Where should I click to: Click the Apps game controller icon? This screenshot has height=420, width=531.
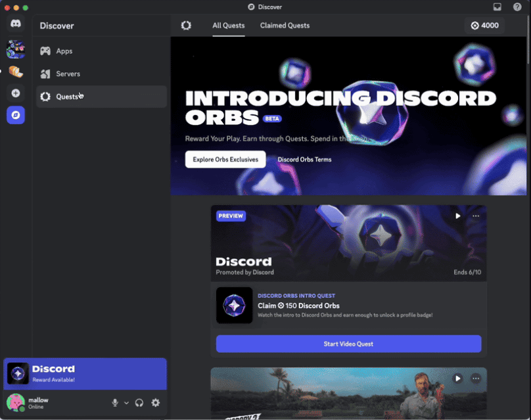coord(45,51)
